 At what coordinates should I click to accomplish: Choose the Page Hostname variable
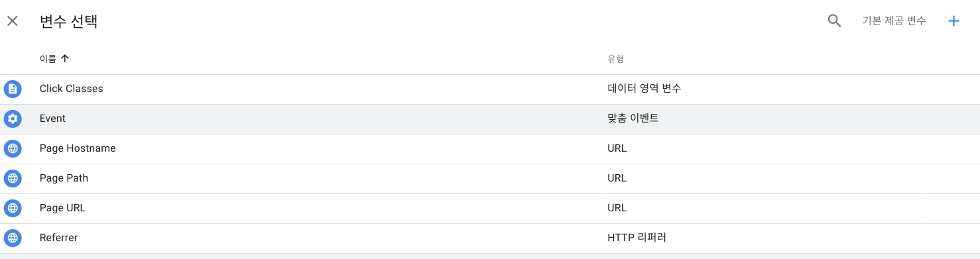pyautogui.click(x=490, y=148)
